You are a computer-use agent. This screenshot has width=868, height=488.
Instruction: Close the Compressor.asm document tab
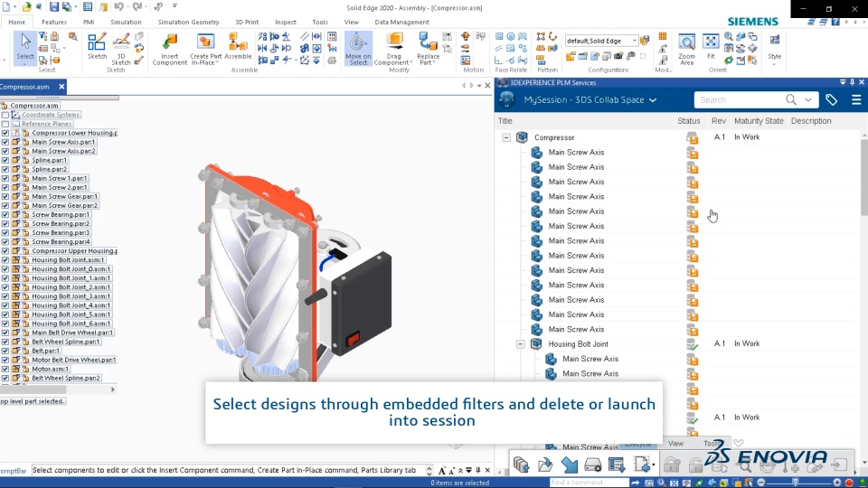tap(61, 87)
